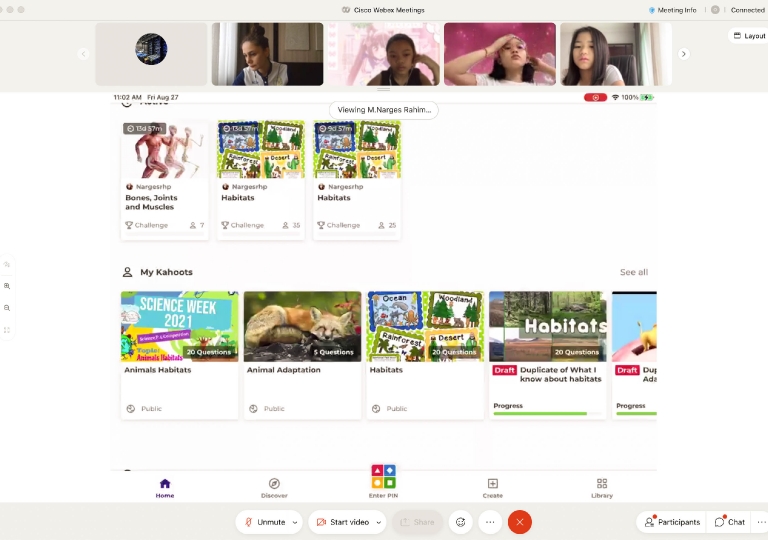Click the Connected status text
768x540 pixels.
[x=747, y=10]
